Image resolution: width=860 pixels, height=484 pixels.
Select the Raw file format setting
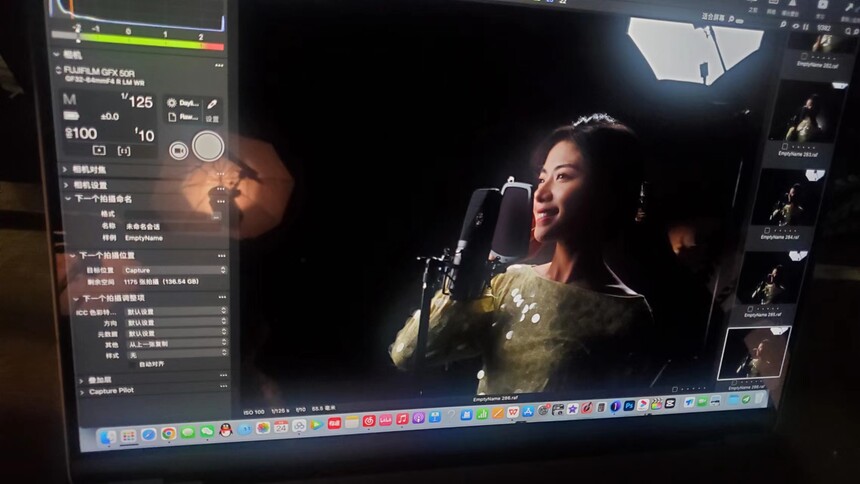pyautogui.click(x=183, y=117)
